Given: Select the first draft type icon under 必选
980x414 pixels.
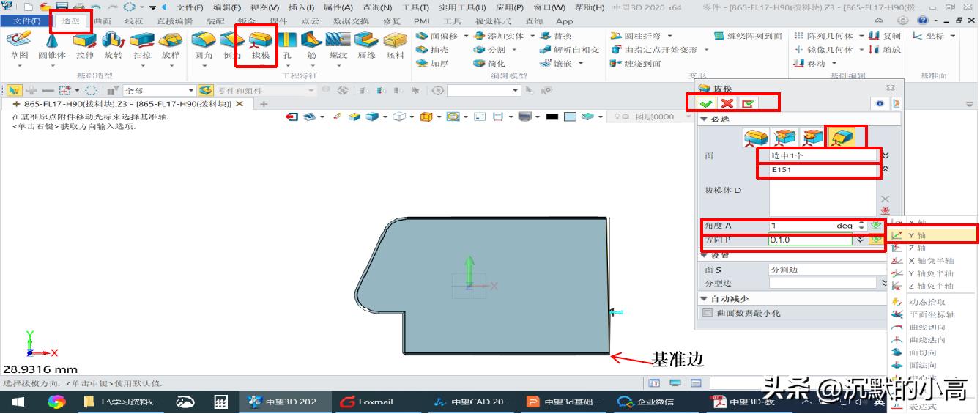Looking at the screenshot, I should pyautogui.click(x=756, y=136).
